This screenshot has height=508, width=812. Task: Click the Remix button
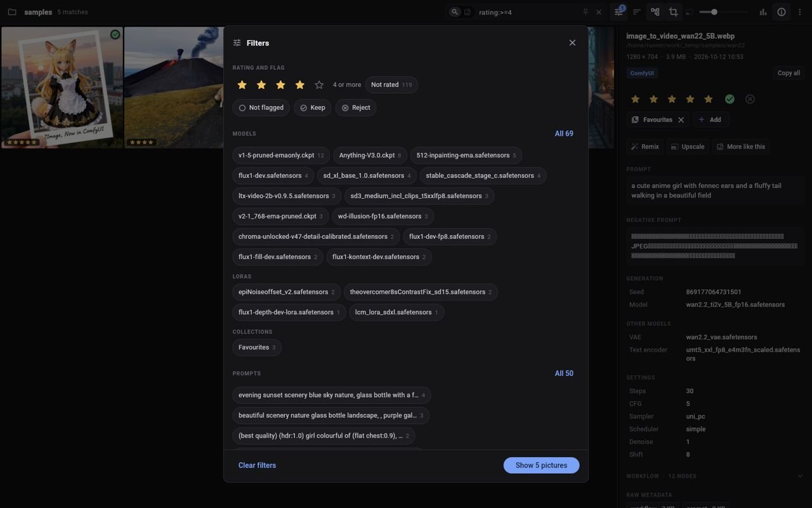click(x=645, y=147)
